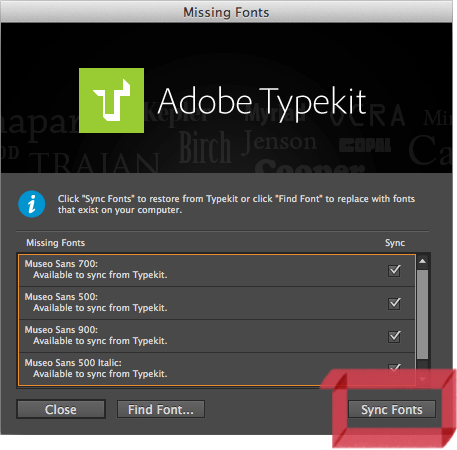Click the green Typekit logo

[x=111, y=100]
